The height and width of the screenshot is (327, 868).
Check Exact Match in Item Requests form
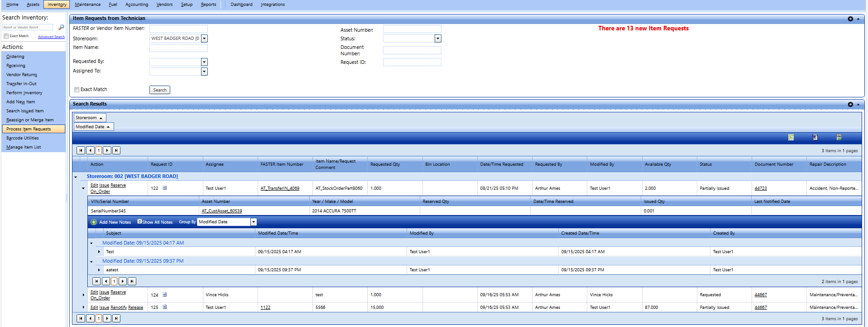[x=77, y=90]
